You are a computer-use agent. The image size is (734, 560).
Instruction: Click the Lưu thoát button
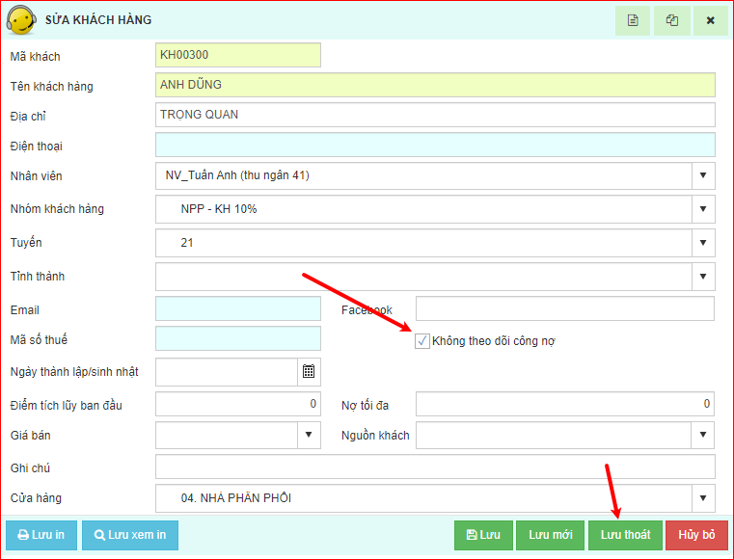click(x=625, y=535)
